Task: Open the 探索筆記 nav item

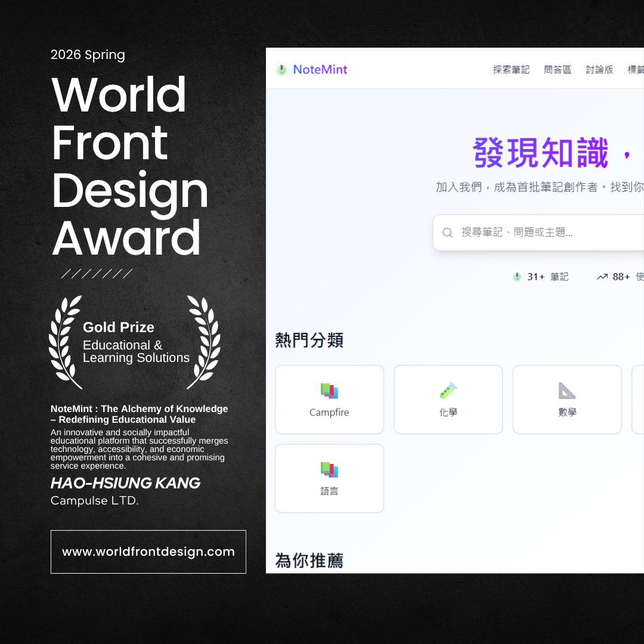Action: (511, 70)
